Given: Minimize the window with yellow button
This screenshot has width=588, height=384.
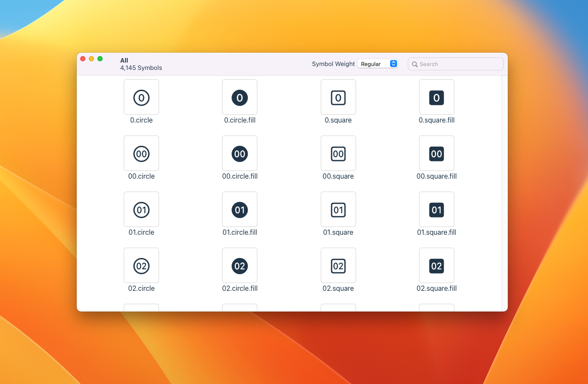Looking at the screenshot, I should [91, 59].
